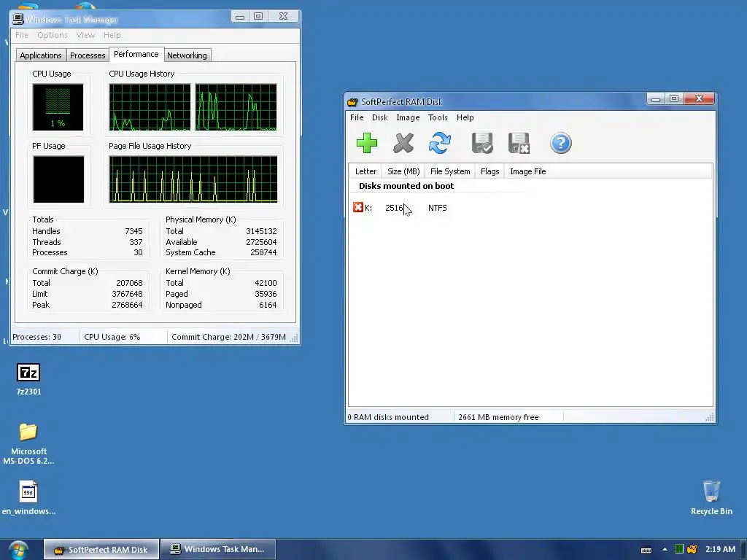Open Task Manager Options menu
The image size is (747, 560).
coord(53,35)
